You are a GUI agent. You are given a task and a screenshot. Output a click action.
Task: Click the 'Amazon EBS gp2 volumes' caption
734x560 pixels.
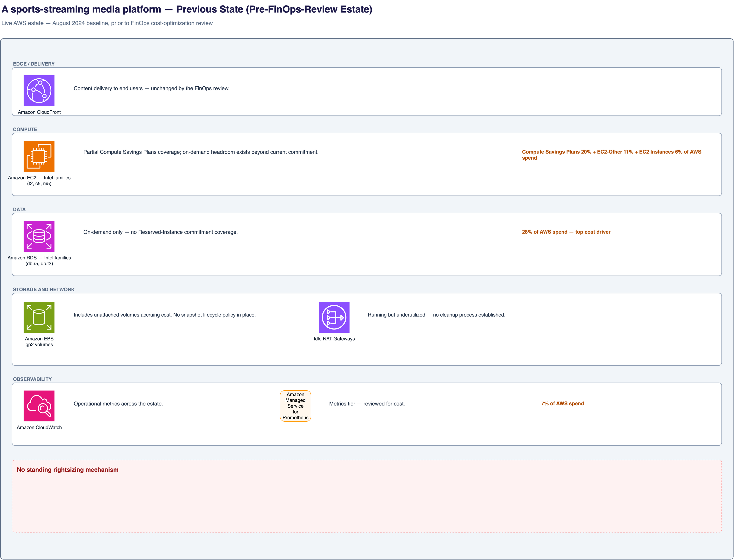coord(39,342)
